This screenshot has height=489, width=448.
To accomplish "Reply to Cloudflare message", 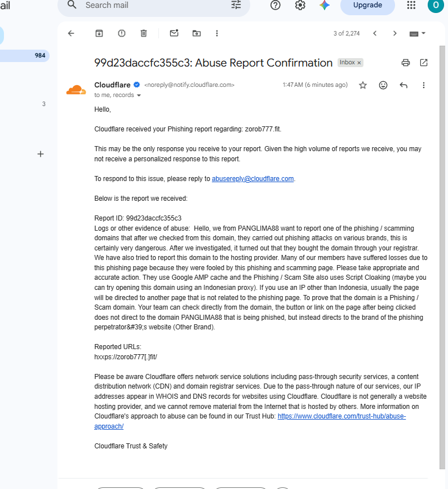I will 403,85.
